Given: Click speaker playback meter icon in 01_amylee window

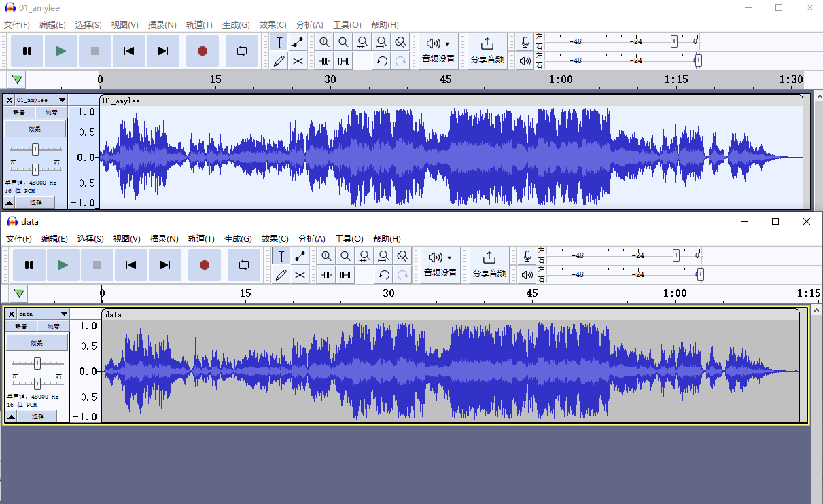Looking at the screenshot, I should (x=525, y=60).
